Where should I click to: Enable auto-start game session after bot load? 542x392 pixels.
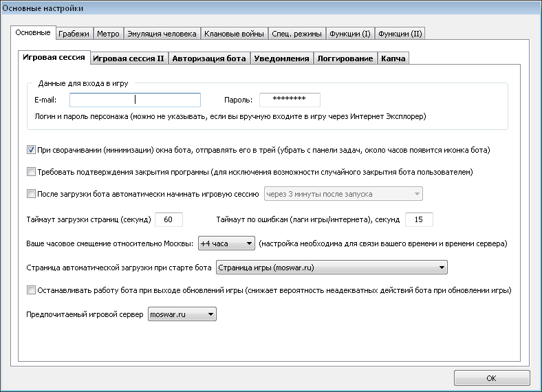pos(31,194)
